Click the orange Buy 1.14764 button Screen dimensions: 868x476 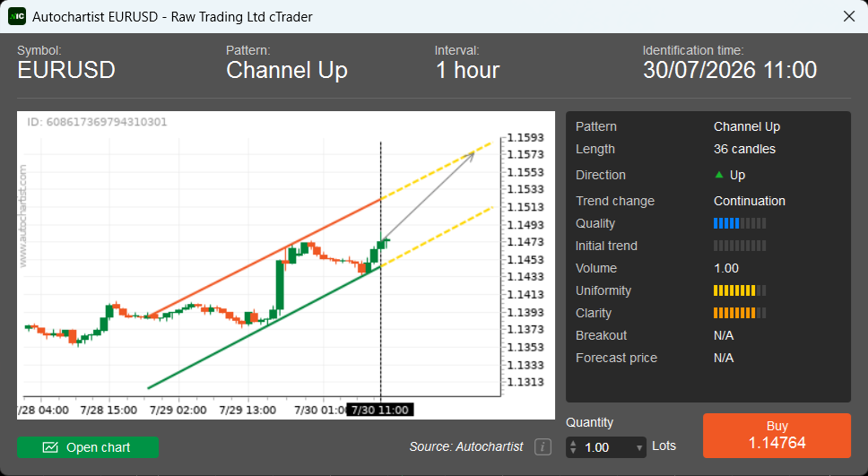click(777, 436)
